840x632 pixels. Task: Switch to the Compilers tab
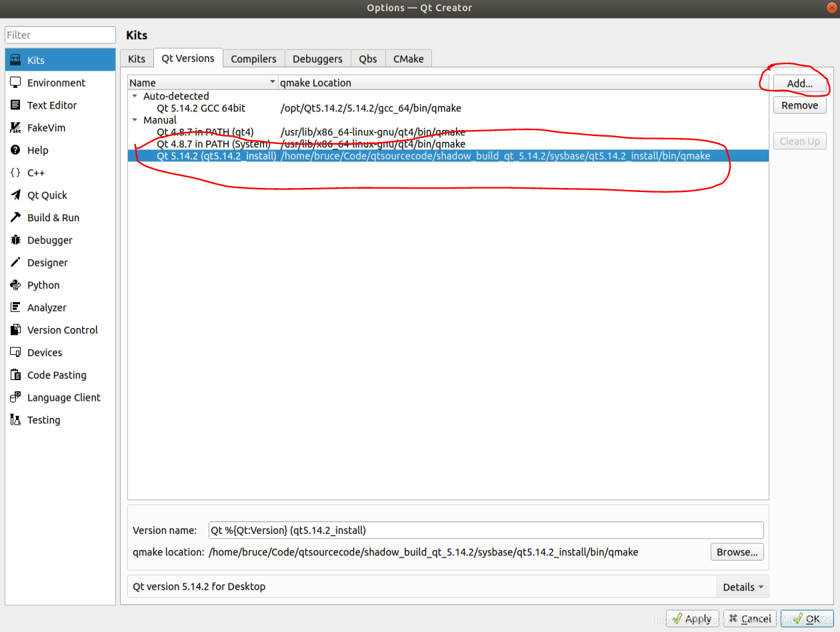[253, 59]
